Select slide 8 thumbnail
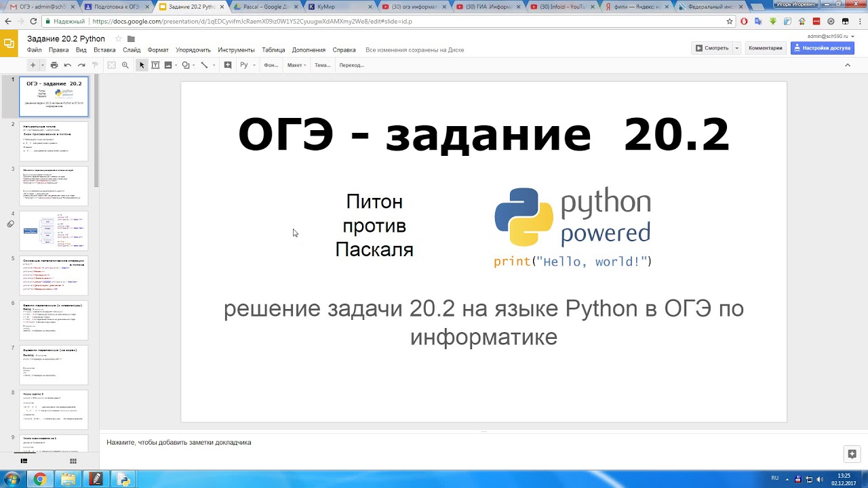The height and width of the screenshot is (488, 868). pos(54,410)
